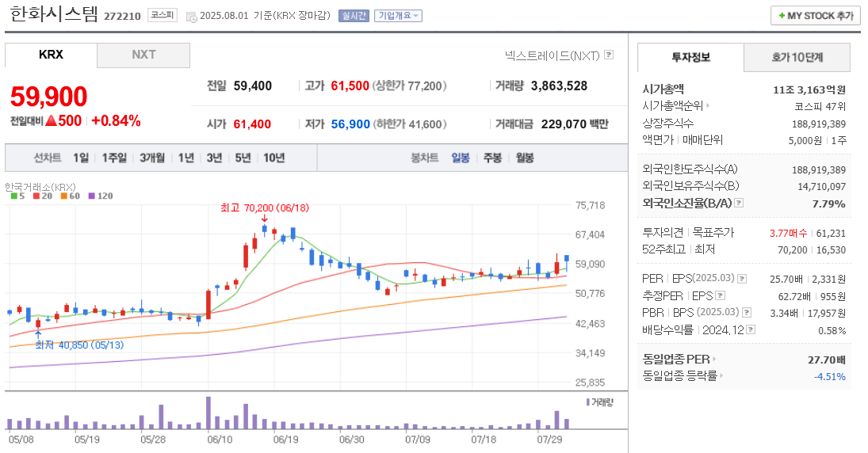Select 3개월 line chart period
The width and height of the screenshot is (868, 453).
click(152, 158)
